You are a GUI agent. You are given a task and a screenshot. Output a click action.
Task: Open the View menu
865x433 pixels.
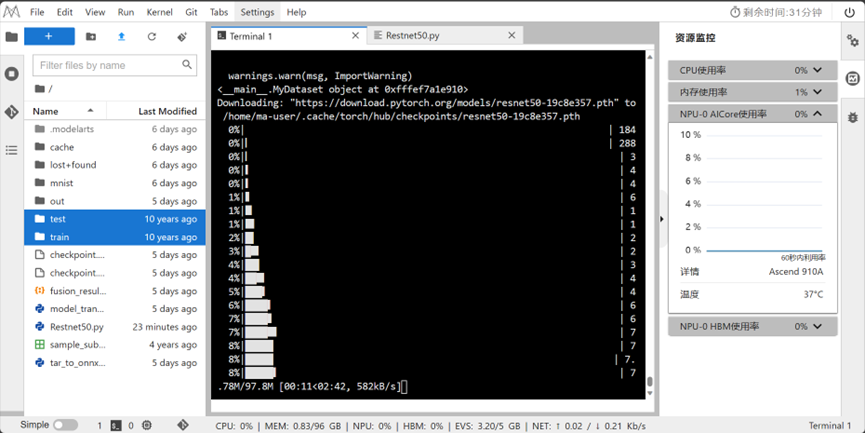[95, 12]
